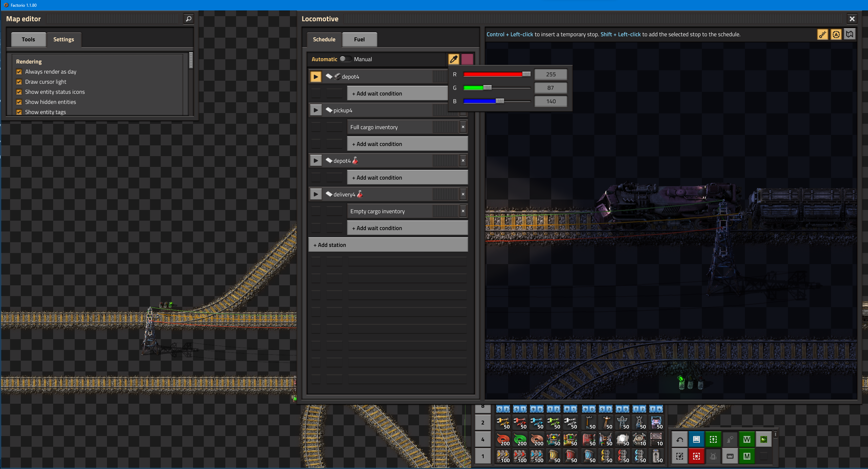Click Add wait condition under pickup4
Viewport: 868px width, 469px height.
(x=407, y=144)
